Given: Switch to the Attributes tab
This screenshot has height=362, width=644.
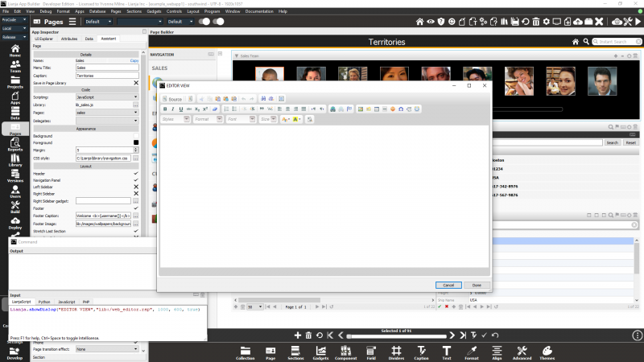Looking at the screenshot, I should click(69, 39).
